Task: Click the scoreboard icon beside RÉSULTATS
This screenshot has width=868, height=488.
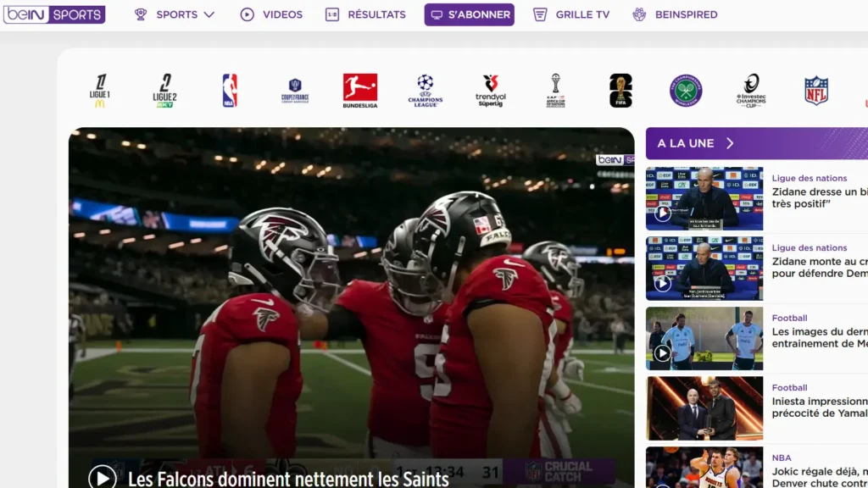Action: pos(332,14)
